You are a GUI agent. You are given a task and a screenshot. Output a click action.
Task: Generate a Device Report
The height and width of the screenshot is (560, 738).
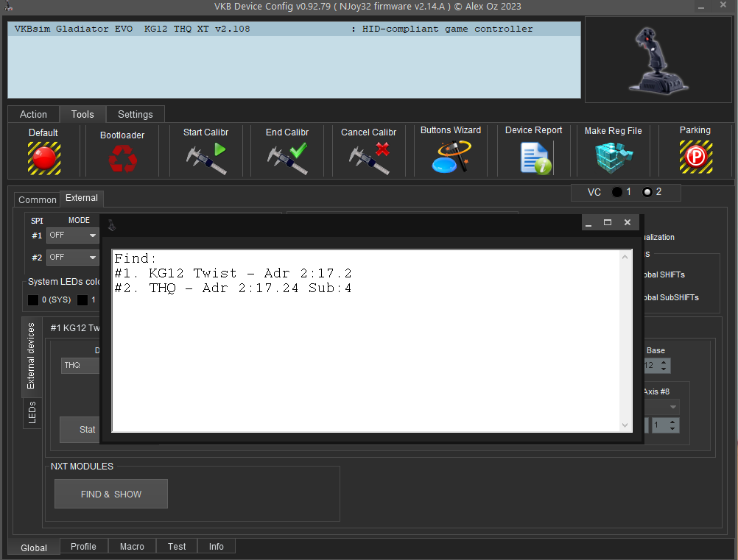535,158
